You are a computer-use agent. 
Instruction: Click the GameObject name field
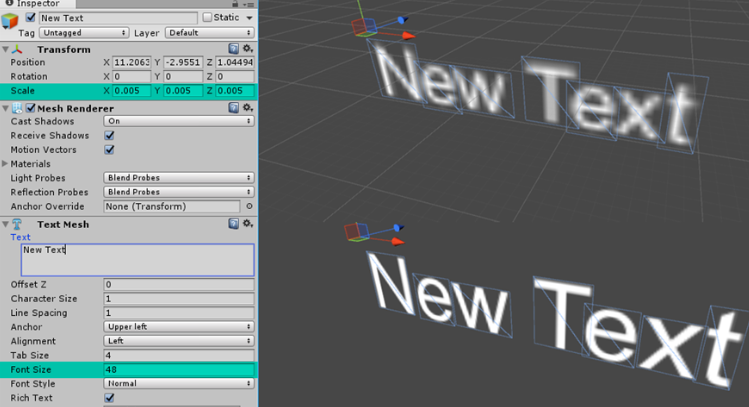point(118,18)
